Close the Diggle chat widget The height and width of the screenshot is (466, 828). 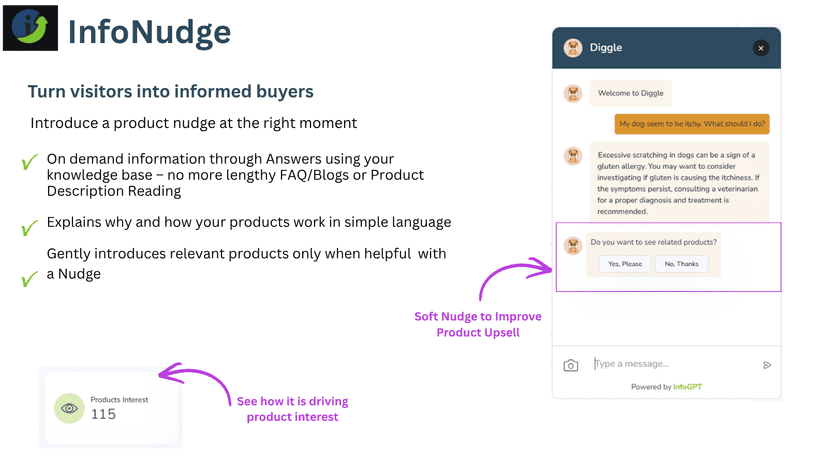(x=760, y=48)
